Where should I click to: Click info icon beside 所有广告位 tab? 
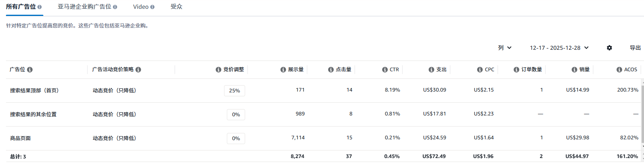coord(39,7)
